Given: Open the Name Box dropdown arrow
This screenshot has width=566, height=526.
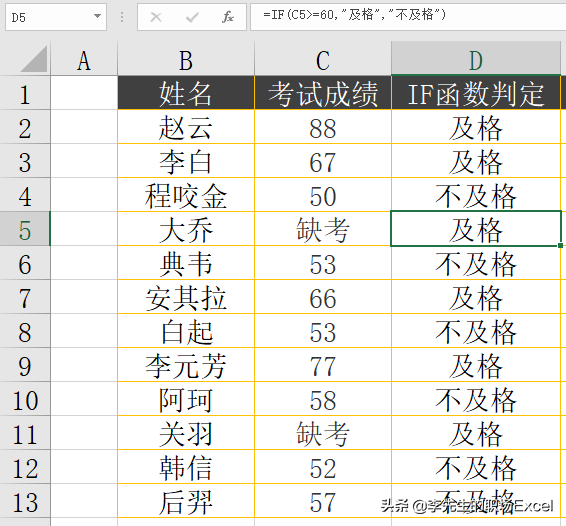Looking at the screenshot, I should coord(97,16).
